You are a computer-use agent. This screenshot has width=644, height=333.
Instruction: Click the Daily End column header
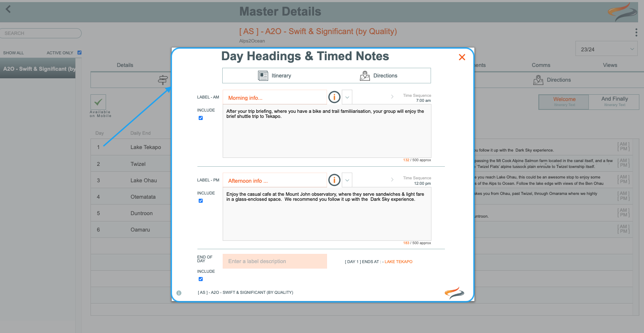point(141,133)
